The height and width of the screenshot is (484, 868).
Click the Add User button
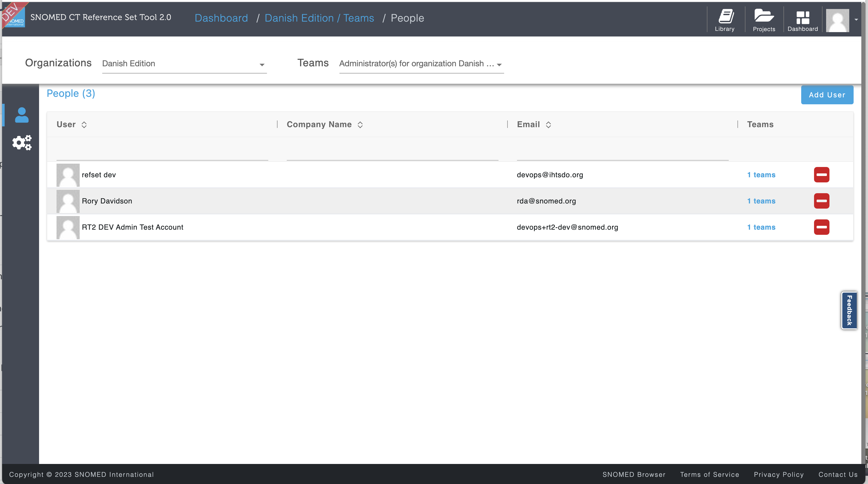click(x=827, y=95)
